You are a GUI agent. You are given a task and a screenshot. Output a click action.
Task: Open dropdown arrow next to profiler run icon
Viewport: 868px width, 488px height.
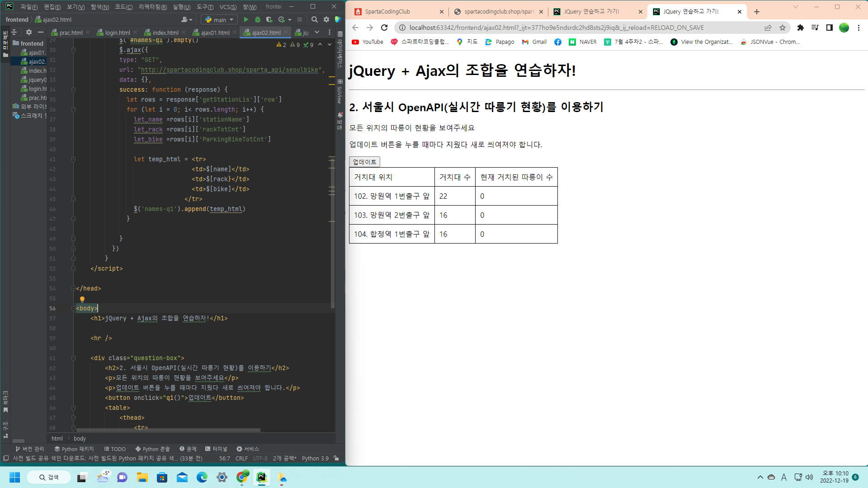click(x=290, y=19)
